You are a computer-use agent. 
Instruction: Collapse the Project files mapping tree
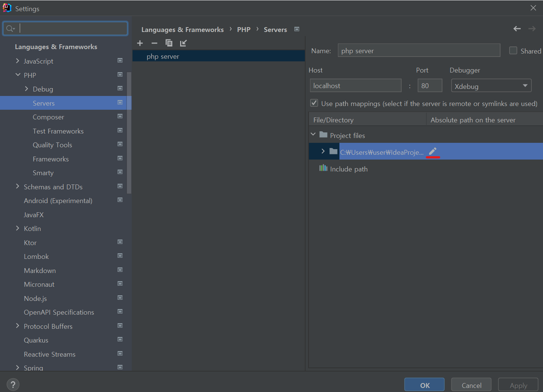[x=313, y=134]
